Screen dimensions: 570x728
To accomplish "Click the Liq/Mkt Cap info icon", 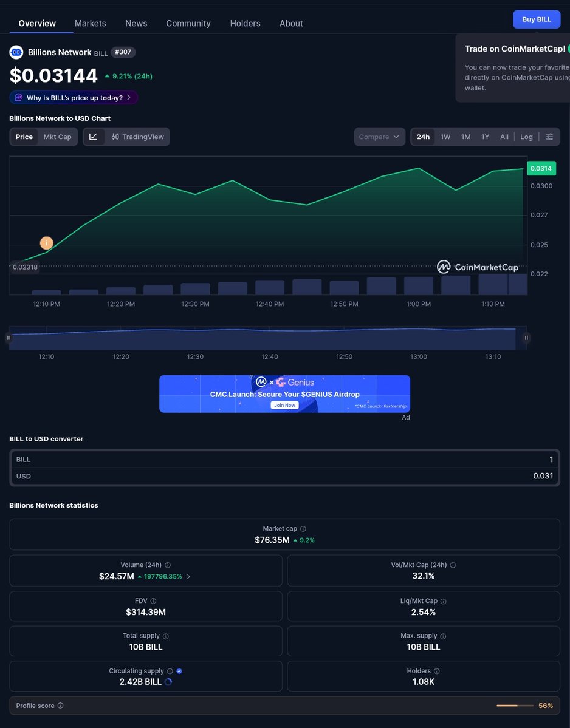I will (443, 601).
